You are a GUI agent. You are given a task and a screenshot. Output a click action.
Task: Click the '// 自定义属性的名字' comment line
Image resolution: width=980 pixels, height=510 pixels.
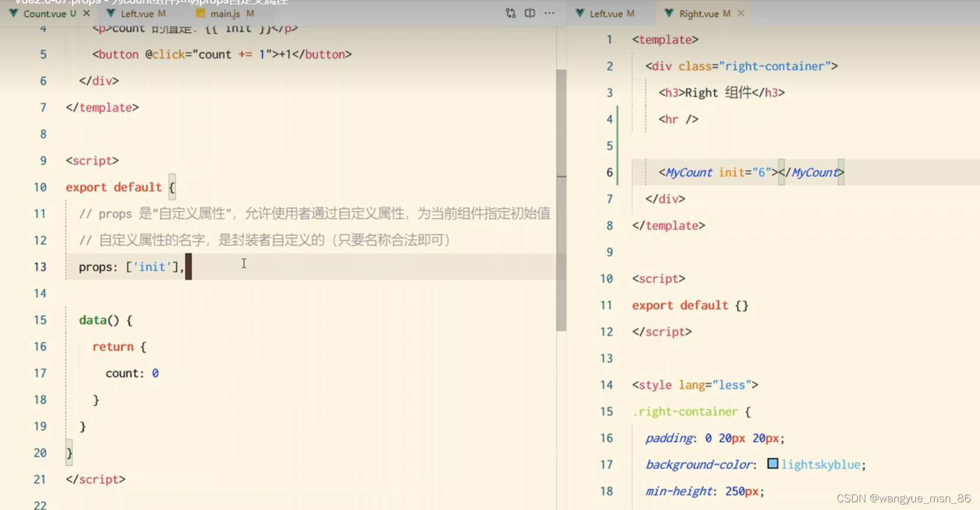pos(266,240)
